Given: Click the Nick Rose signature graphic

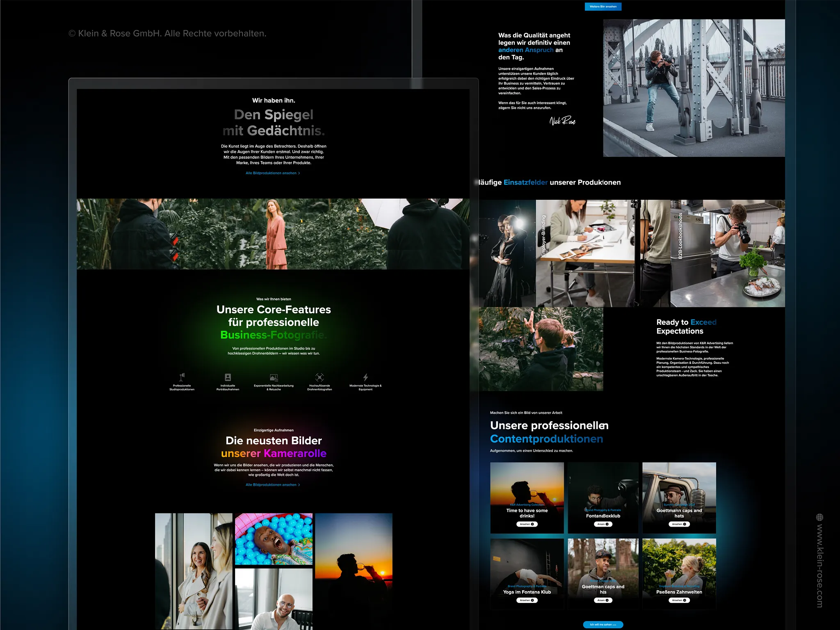Looking at the screenshot, I should pyautogui.click(x=562, y=121).
